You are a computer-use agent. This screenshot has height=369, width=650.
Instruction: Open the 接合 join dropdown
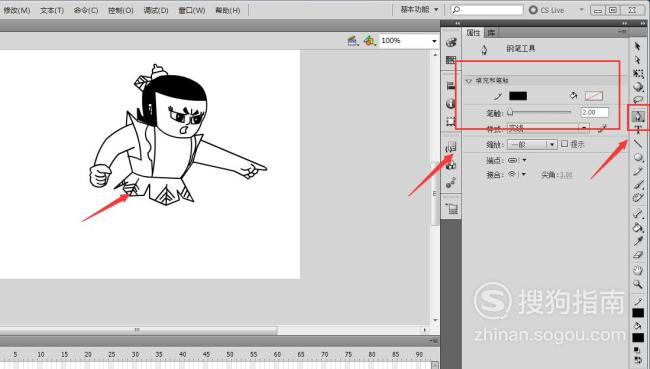pos(517,175)
